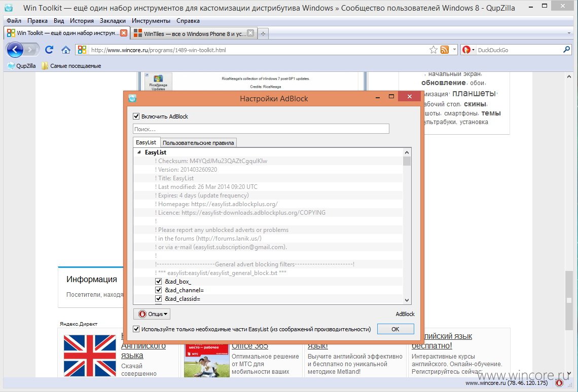
Task: Open the История menu
Action: click(x=82, y=21)
